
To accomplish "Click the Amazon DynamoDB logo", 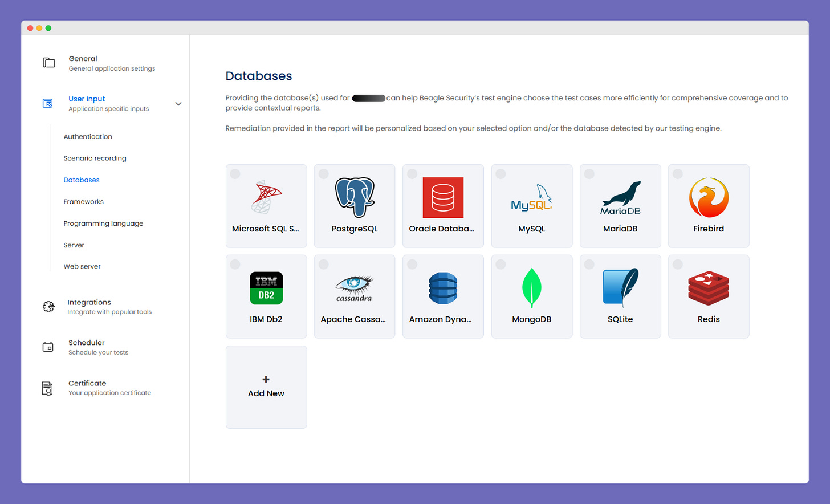I will coord(443,288).
